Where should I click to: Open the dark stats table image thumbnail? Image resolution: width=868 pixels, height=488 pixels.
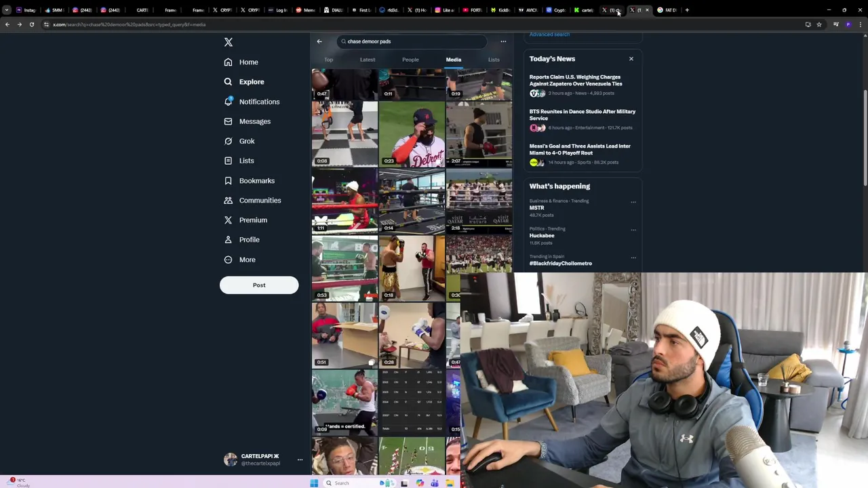[x=412, y=403]
